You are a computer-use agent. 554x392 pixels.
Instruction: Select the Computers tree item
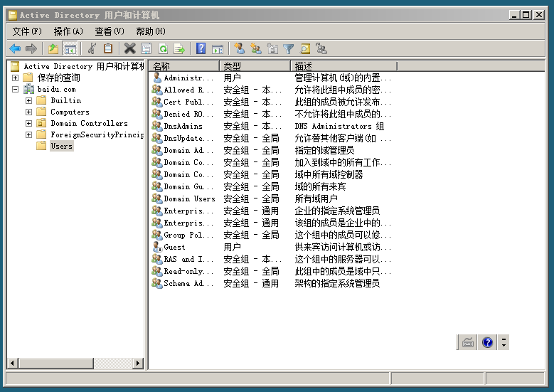tap(70, 112)
